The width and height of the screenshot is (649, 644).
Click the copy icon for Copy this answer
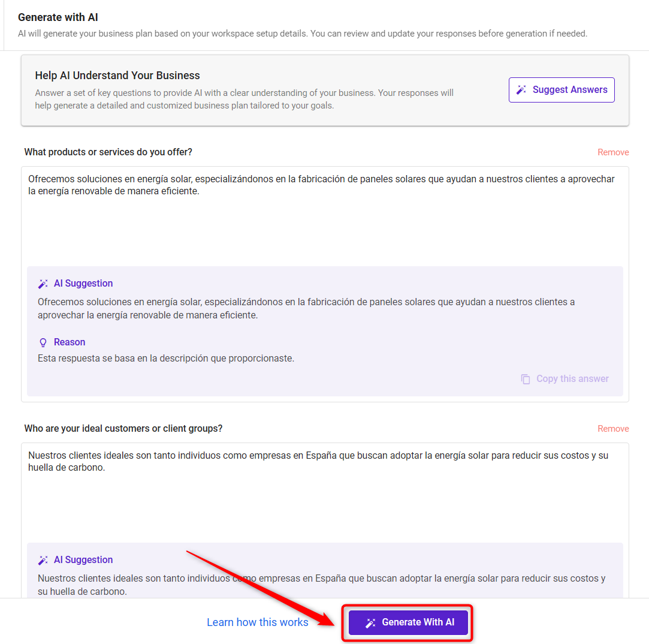525,379
